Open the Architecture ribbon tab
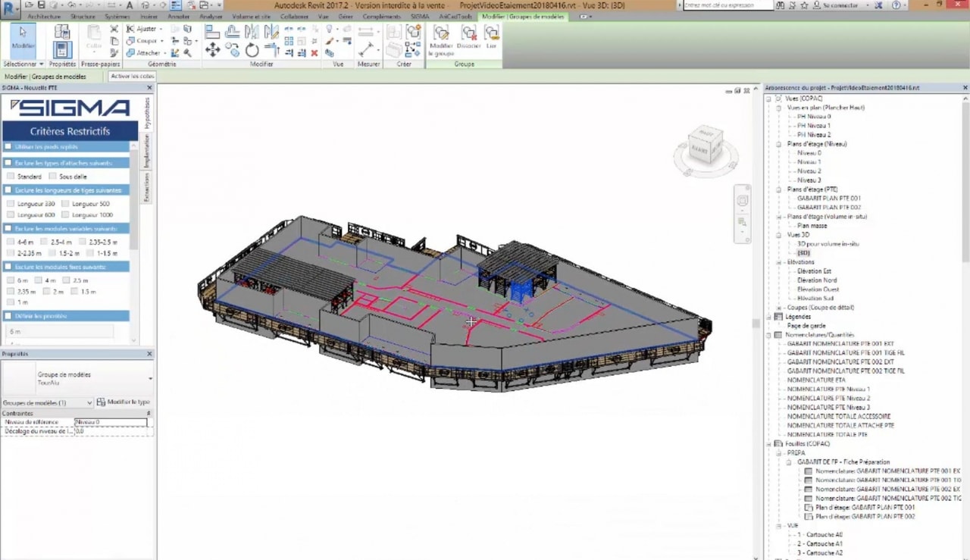Viewport: 970px width, 560px height. [x=44, y=17]
